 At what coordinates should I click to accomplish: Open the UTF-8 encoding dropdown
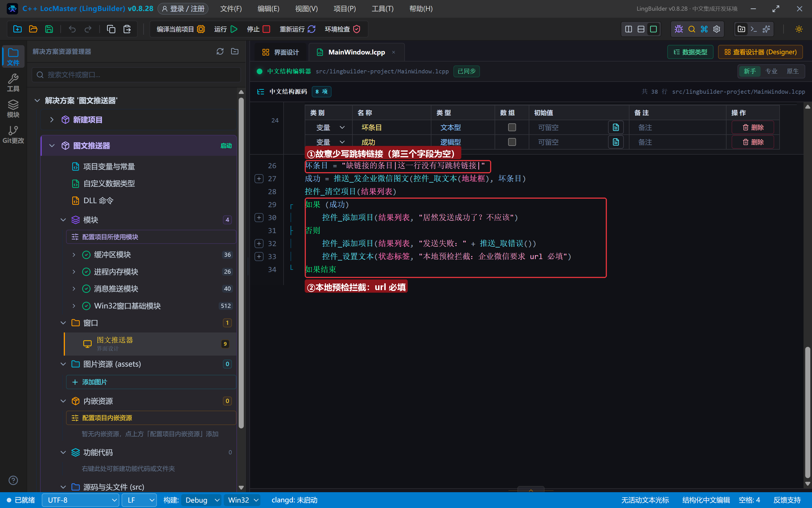pos(81,500)
